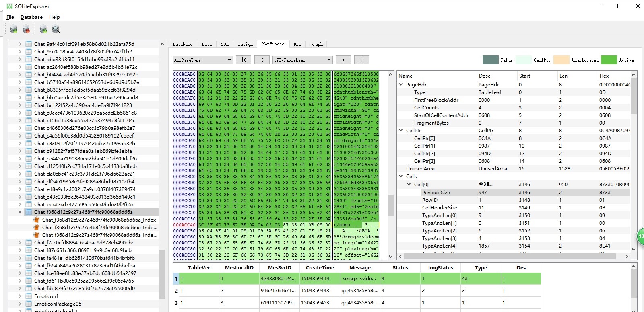
Task: Collapse the PageHdr property group
Action: coord(401,84)
